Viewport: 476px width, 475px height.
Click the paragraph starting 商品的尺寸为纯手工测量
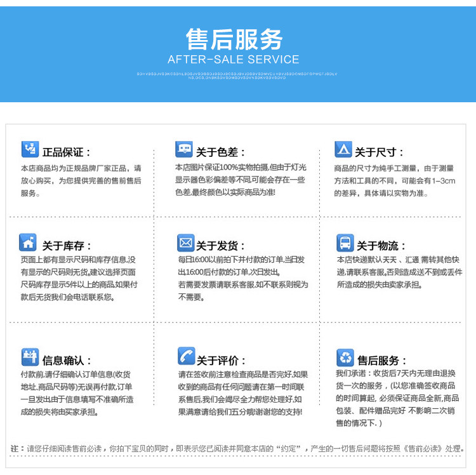pyautogui.click(x=395, y=181)
